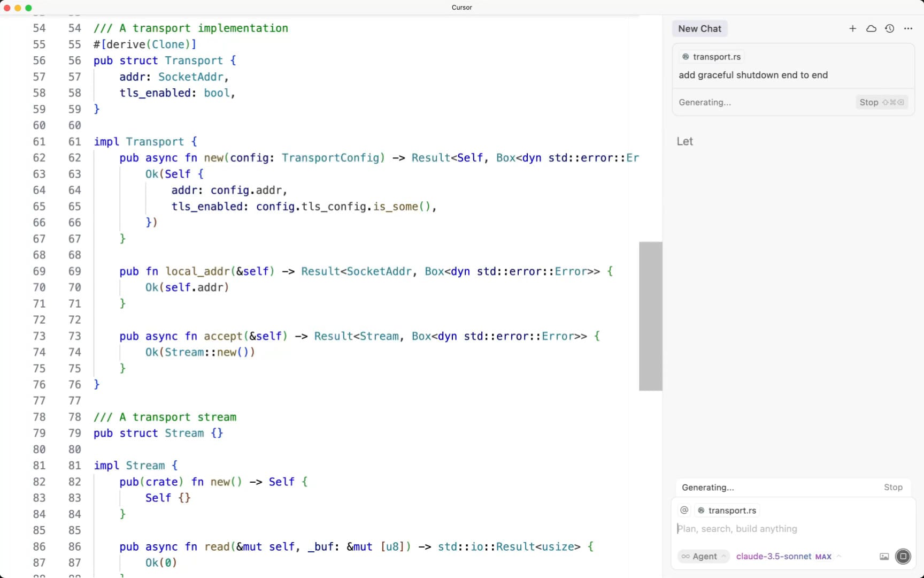
Task: Click the 'tls_enabled: bool,' field line
Action: tap(177, 93)
